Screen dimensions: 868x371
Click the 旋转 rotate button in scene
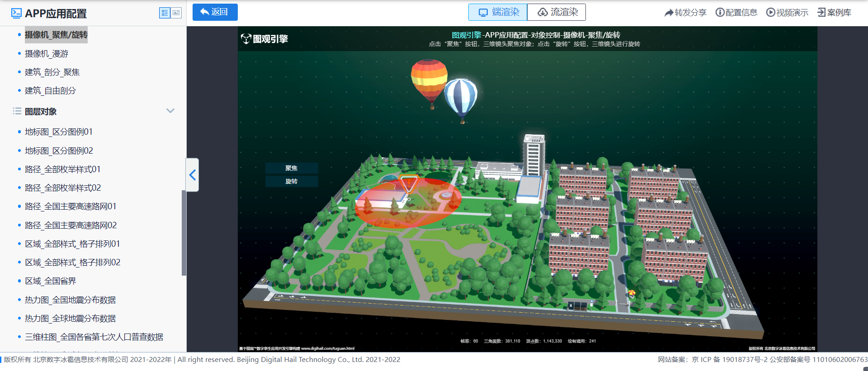point(292,181)
